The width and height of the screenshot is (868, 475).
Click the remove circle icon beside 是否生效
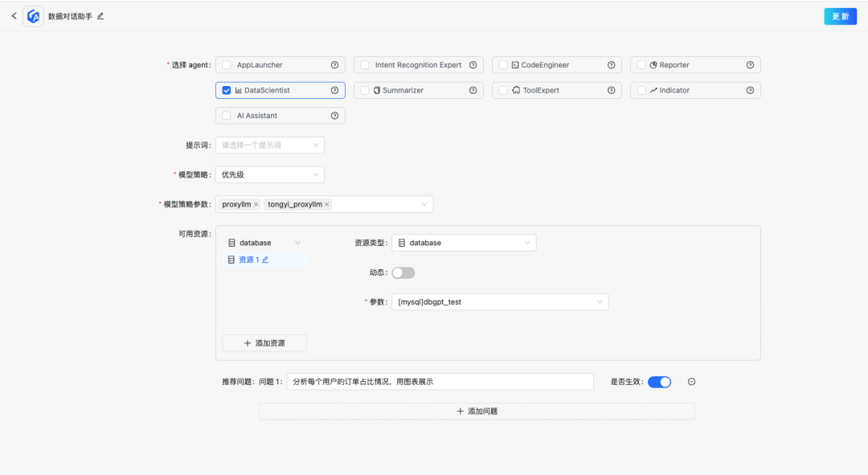click(x=691, y=382)
